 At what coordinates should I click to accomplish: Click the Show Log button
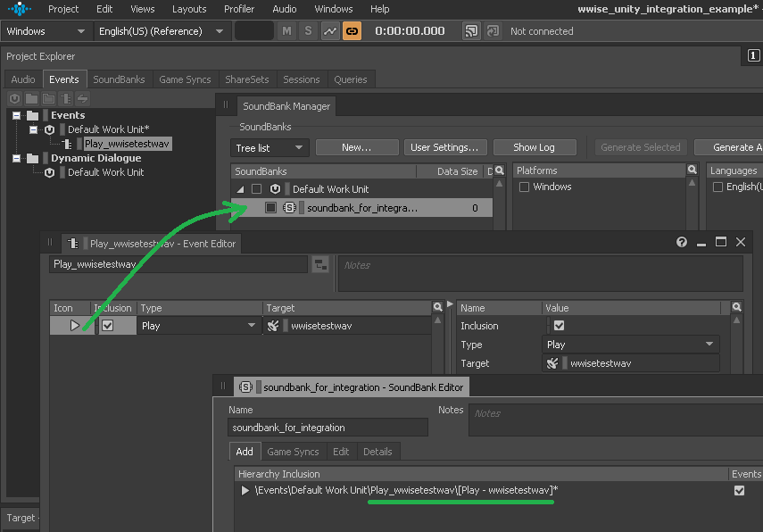(x=535, y=147)
